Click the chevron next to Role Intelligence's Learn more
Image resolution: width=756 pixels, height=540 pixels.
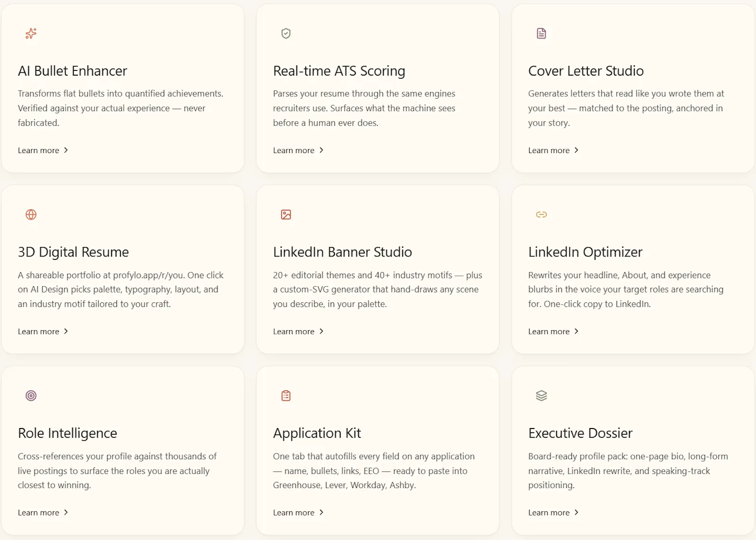coord(66,512)
